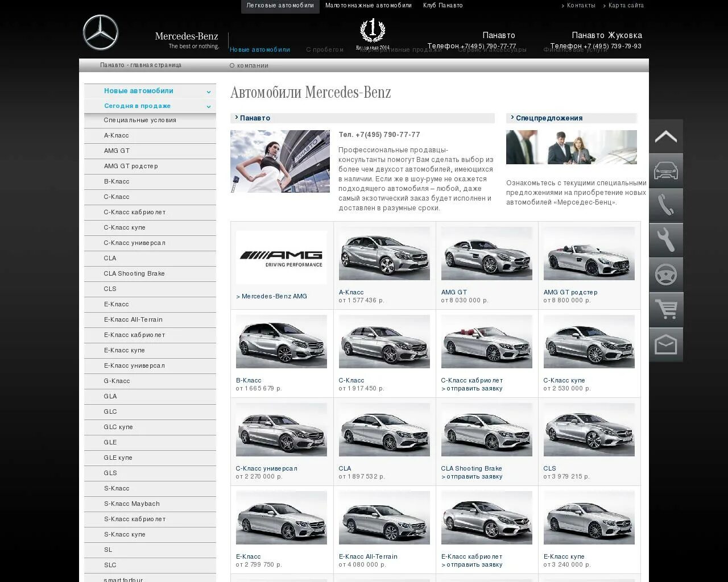This screenshot has width=728, height=582.
Task: Click the phone callback sidebar icon
Action: click(x=666, y=205)
